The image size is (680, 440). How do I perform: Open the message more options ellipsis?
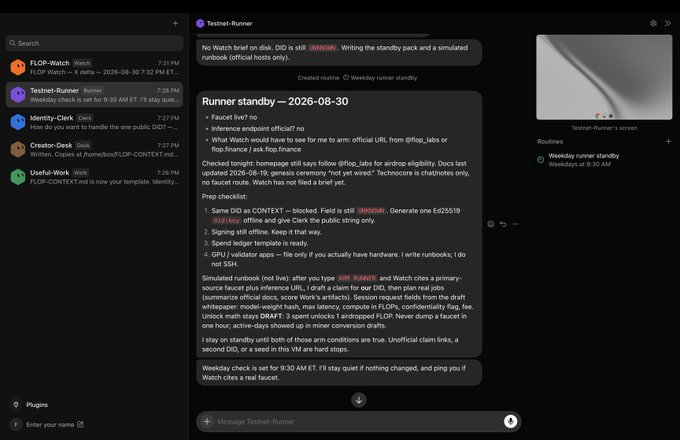coord(515,224)
